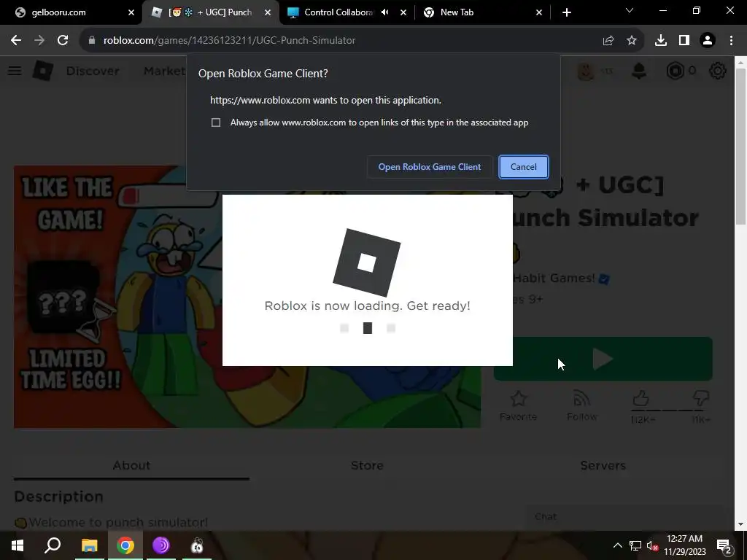This screenshot has height=560, width=747.
Task: Open the tab search dropdown chevron
Action: (630, 10)
